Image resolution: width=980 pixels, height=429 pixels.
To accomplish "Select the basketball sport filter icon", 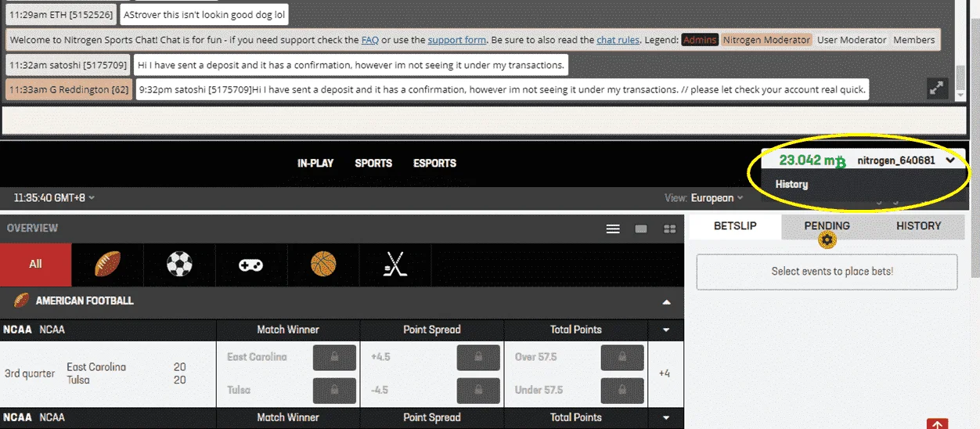I will point(323,265).
